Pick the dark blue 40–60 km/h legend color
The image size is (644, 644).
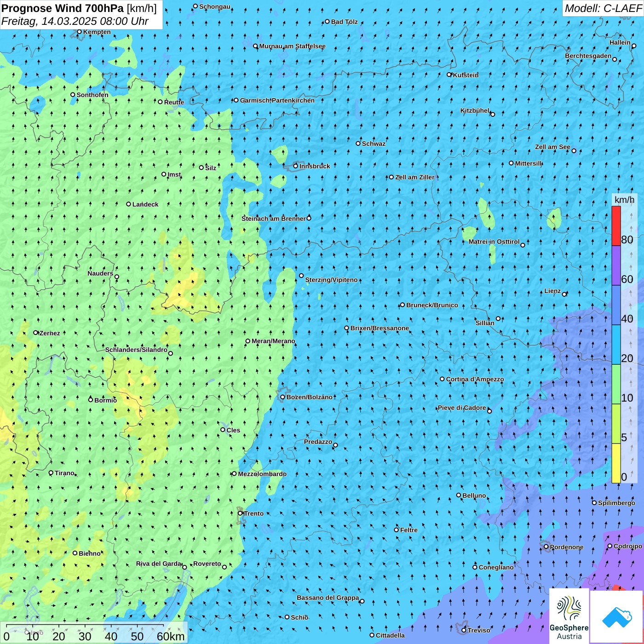(616, 305)
